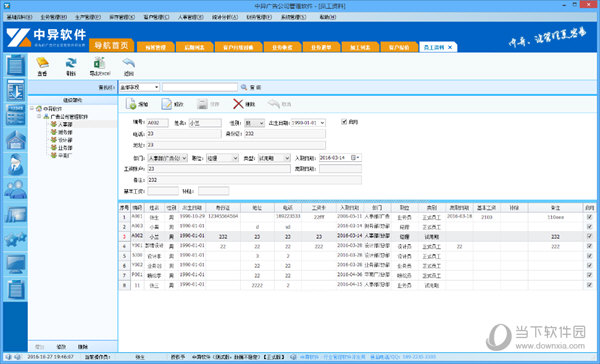Click the 导出Excel icon
This screenshot has width=600, height=364.
(x=99, y=63)
